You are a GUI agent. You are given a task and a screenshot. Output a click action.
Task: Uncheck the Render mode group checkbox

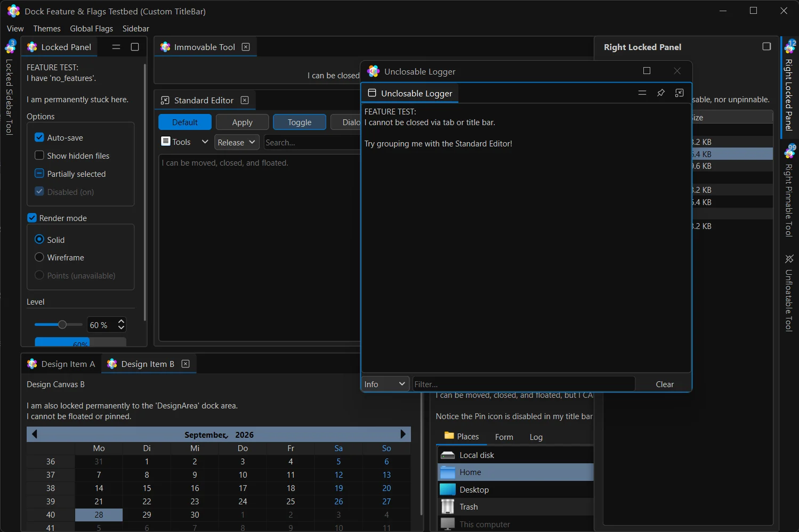pos(32,218)
